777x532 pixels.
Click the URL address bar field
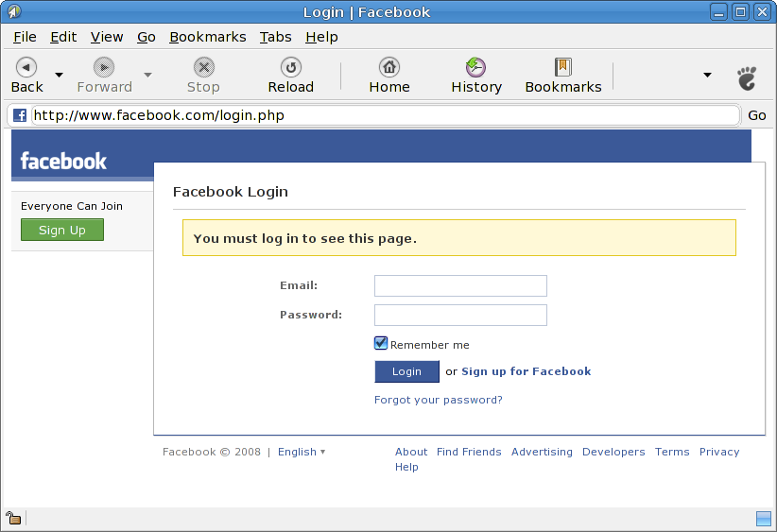[386, 115]
